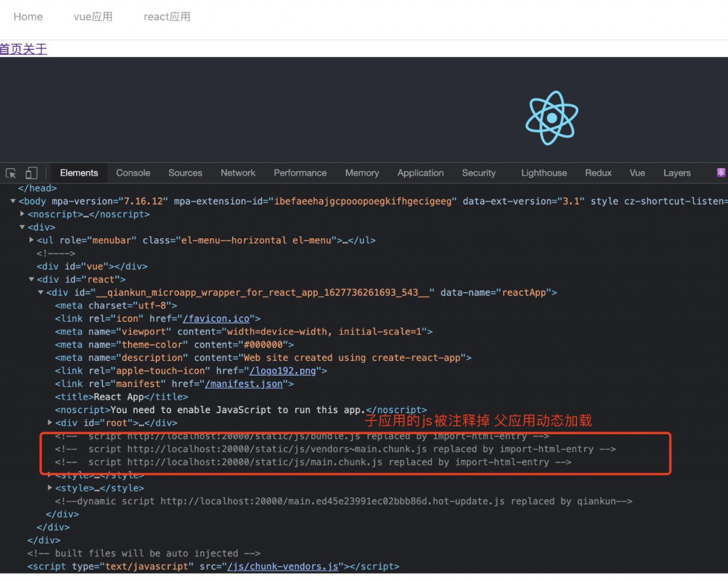Switch to the Performance tab
Image resolution: width=728 pixels, height=581 pixels.
point(300,173)
